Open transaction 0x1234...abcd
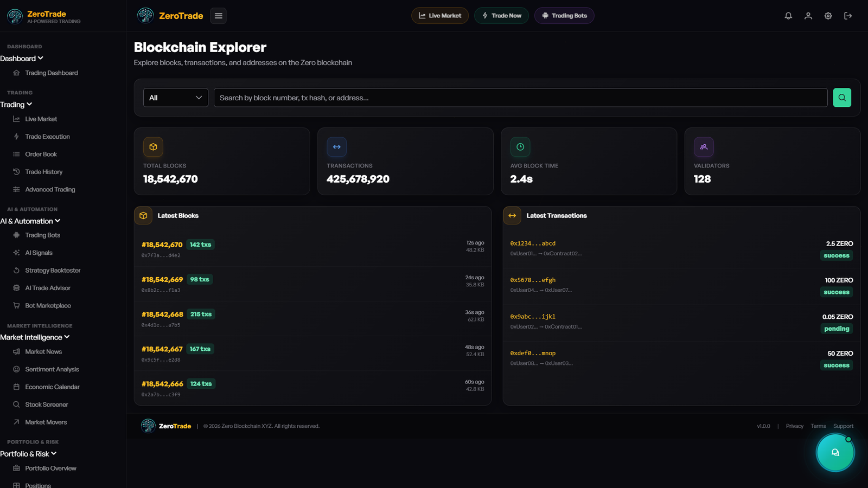Viewport: 868px width, 488px height. [533, 243]
